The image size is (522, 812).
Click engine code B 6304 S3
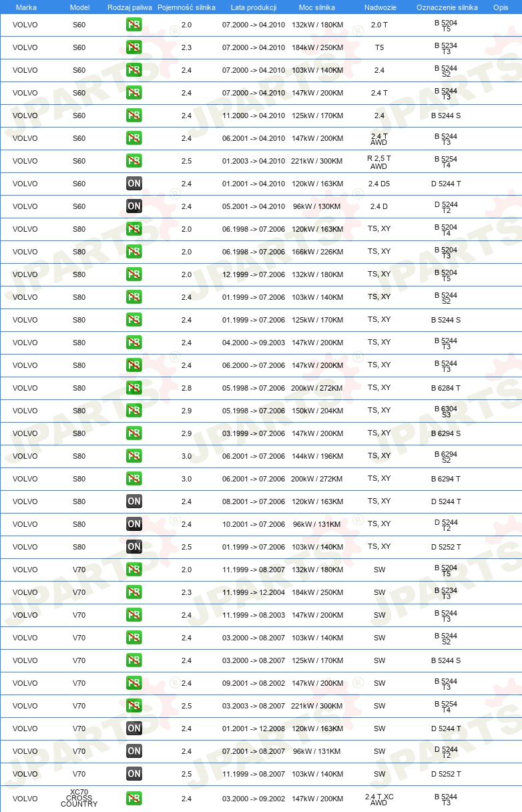pyautogui.click(x=446, y=411)
